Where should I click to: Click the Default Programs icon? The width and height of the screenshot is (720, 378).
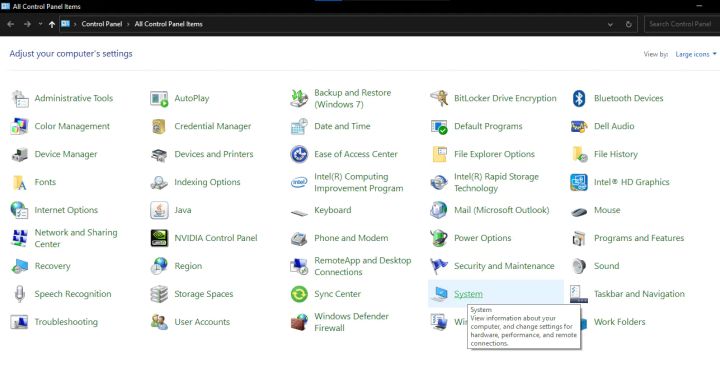[x=439, y=126]
